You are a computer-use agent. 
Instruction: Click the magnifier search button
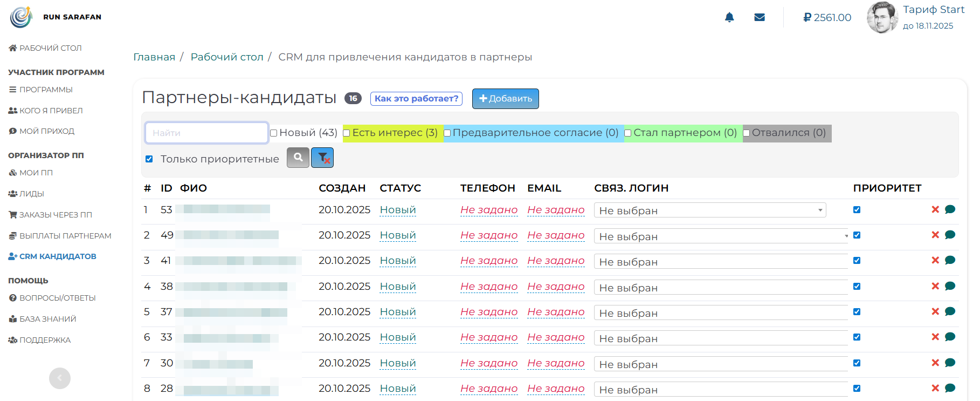click(x=298, y=158)
